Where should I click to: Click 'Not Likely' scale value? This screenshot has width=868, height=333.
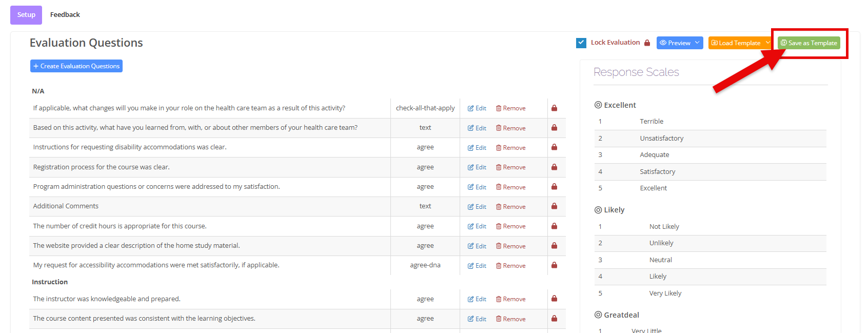click(664, 227)
